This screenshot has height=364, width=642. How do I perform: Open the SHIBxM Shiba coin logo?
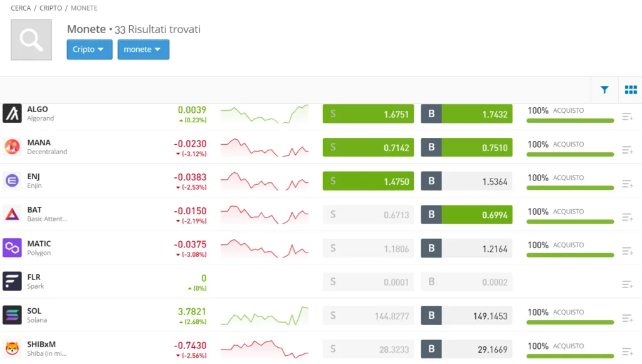[x=13, y=348]
